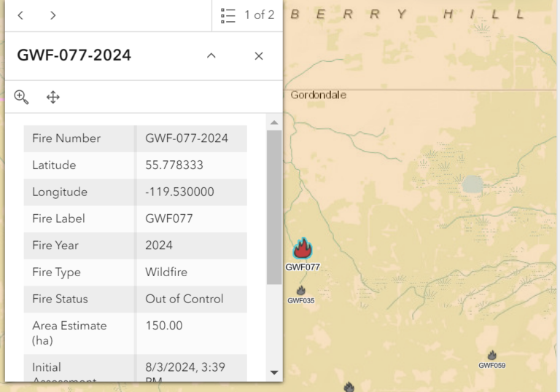Select the red GWF077 wildfire marker

303,249
